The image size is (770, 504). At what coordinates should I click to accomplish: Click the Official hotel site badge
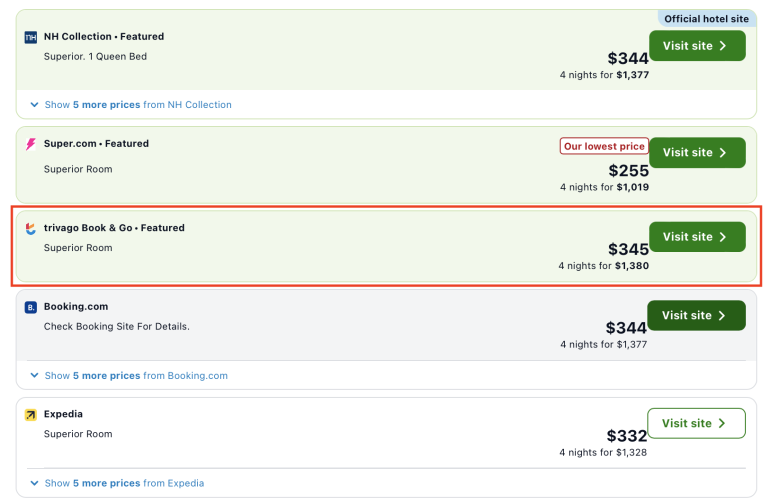707,18
